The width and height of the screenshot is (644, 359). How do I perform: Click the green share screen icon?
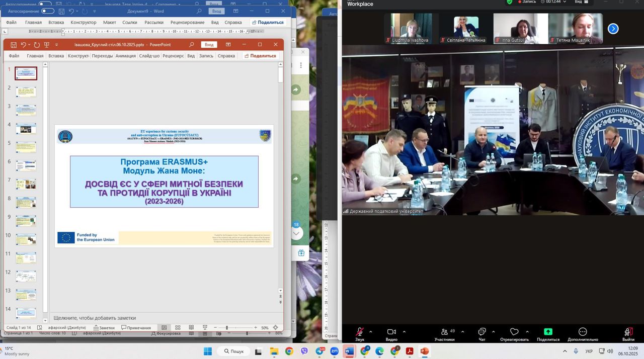pyautogui.click(x=548, y=332)
